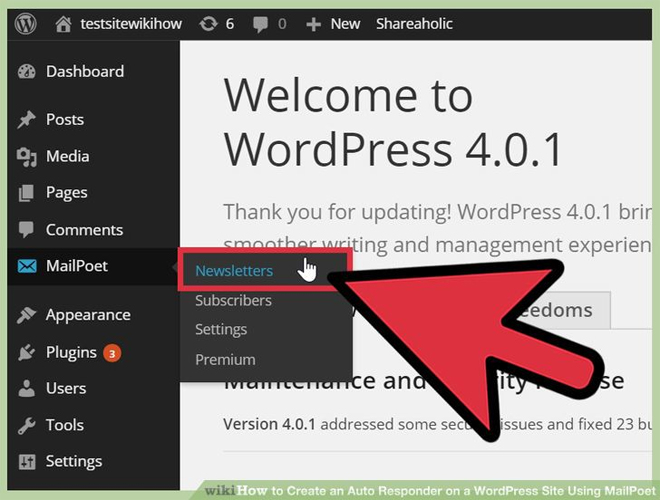The height and width of the screenshot is (500, 660).
Task: Open the New content menu
Action: coord(345,24)
